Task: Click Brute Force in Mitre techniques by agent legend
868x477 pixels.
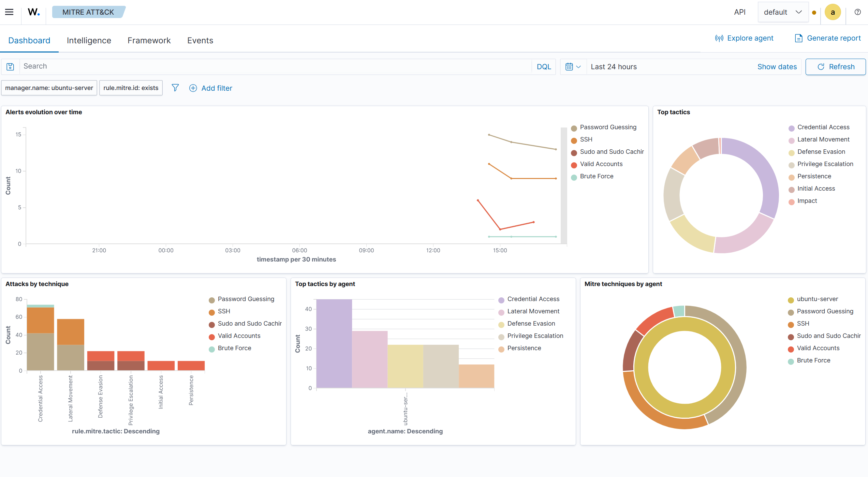Action: pyautogui.click(x=813, y=360)
